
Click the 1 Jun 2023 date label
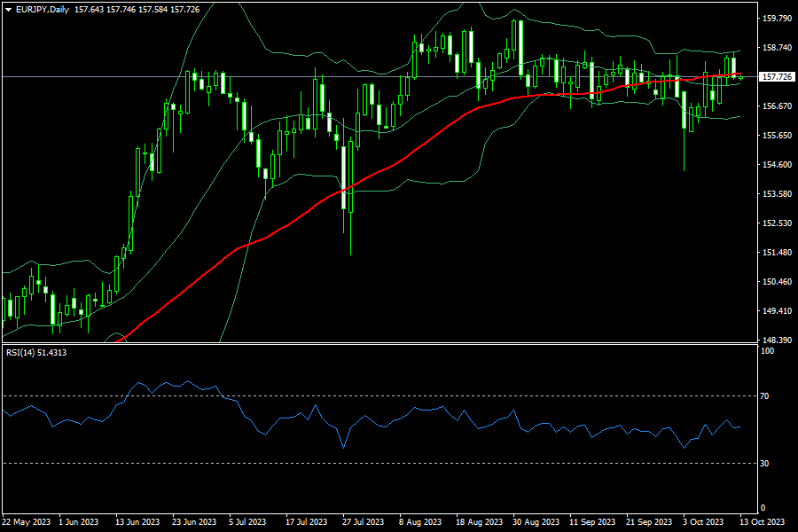coord(79,522)
